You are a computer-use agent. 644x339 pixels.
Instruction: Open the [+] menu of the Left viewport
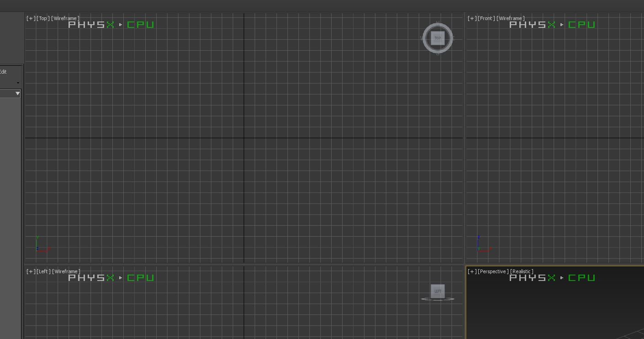tap(31, 272)
